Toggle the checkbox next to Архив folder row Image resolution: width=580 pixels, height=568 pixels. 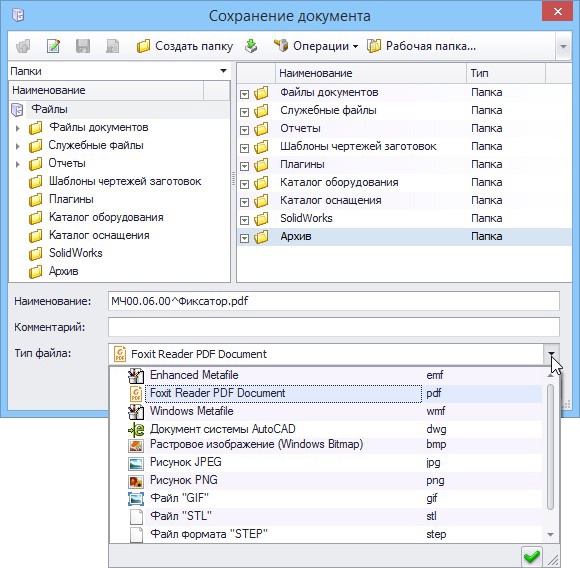click(x=244, y=238)
